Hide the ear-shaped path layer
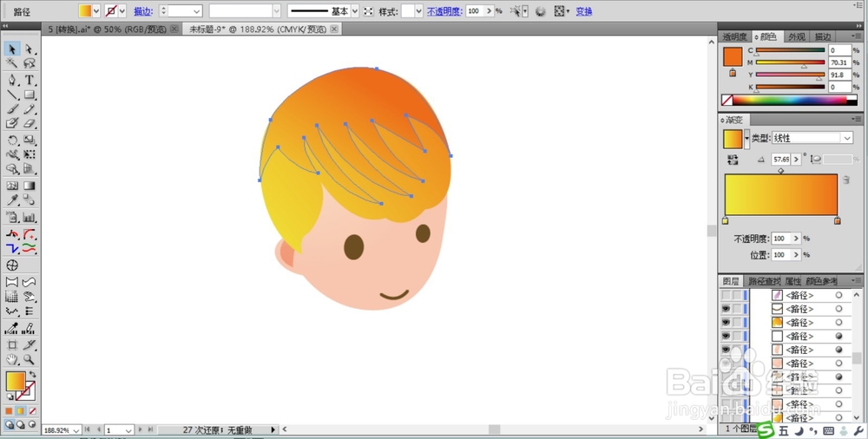The image size is (868, 439). (x=726, y=350)
